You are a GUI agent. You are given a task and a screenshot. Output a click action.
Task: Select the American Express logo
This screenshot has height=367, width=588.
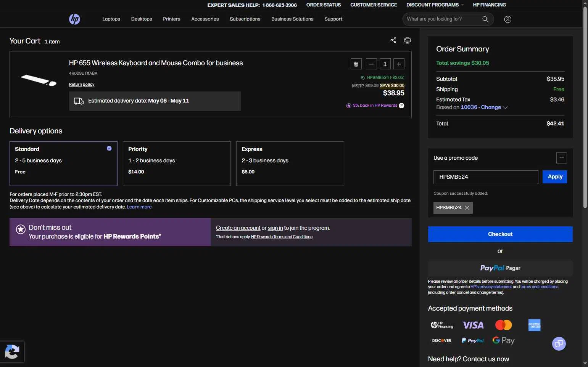coord(534,325)
